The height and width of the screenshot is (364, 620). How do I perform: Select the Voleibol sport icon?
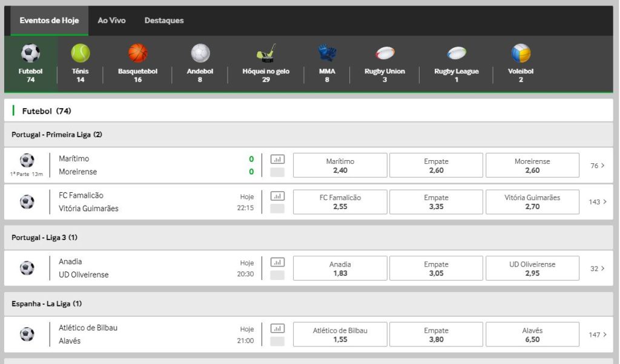pyautogui.click(x=521, y=53)
